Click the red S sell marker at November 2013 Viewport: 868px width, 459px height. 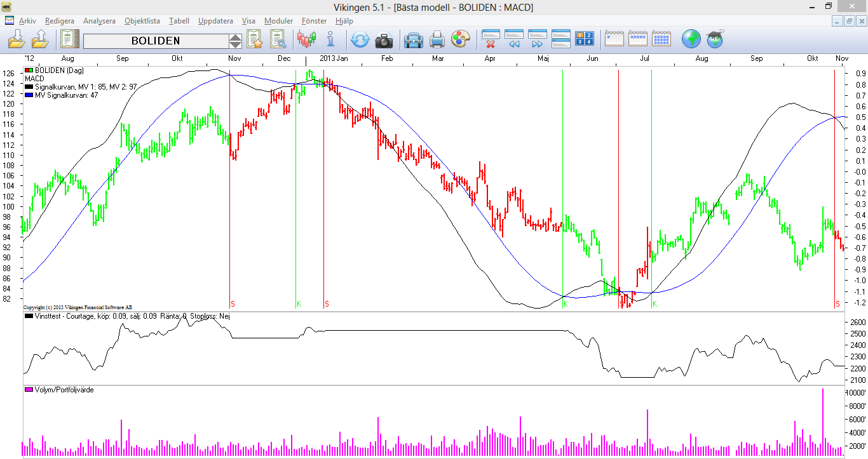click(837, 304)
